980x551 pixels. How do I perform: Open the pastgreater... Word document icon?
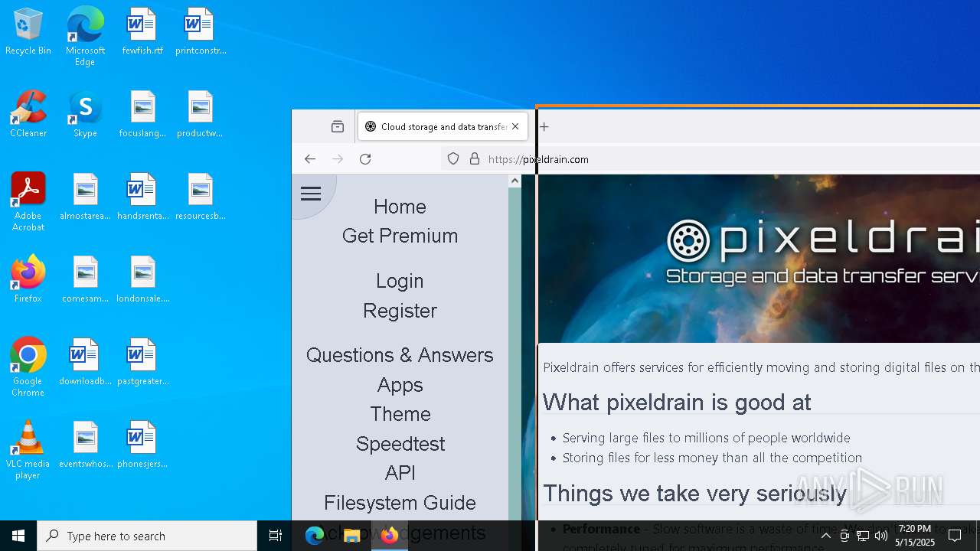(x=142, y=363)
